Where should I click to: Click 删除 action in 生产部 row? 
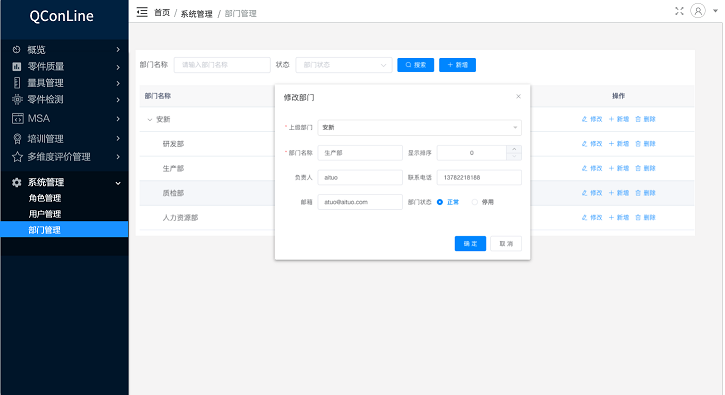click(x=645, y=168)
